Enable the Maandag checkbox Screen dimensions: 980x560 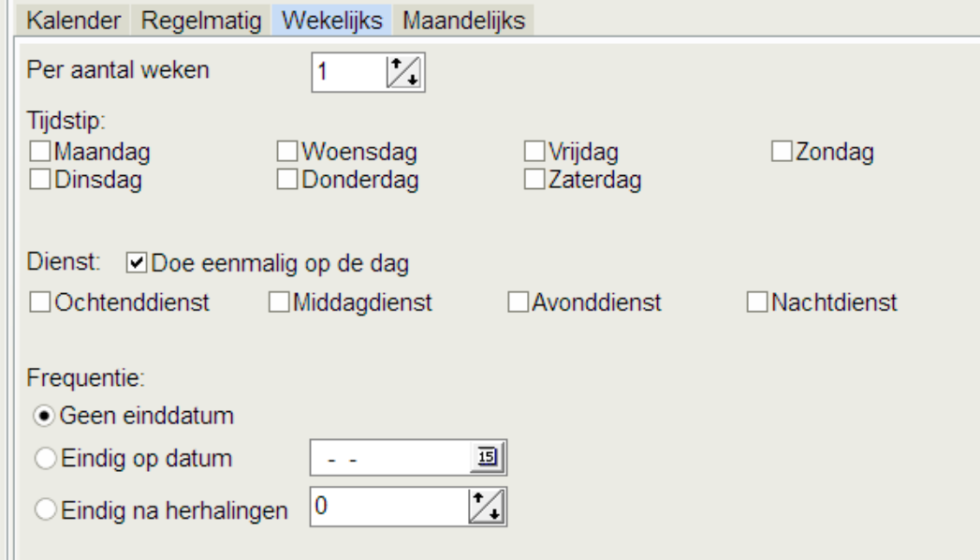pos(39,151)
